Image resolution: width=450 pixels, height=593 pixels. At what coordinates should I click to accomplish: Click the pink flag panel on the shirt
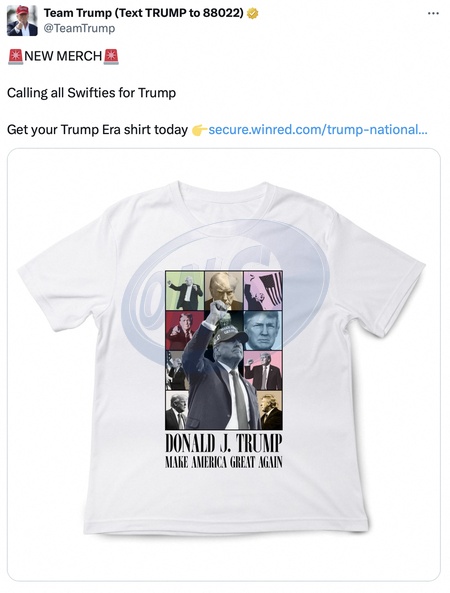coord(263,290)
